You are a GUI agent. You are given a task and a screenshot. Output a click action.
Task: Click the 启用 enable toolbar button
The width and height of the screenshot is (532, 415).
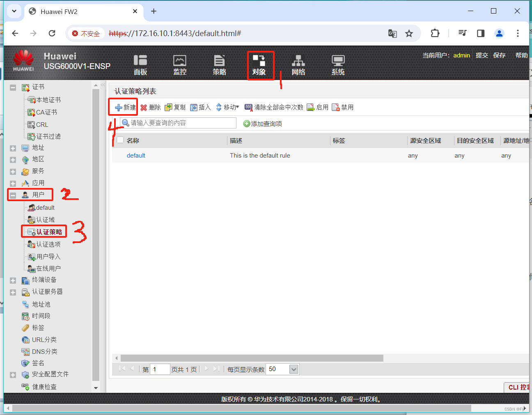pyautogui.click(x=318, y=107)
